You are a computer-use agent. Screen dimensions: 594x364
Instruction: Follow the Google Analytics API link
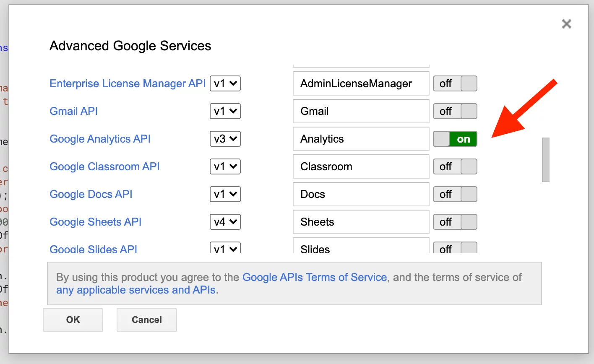tap(100, 139)
